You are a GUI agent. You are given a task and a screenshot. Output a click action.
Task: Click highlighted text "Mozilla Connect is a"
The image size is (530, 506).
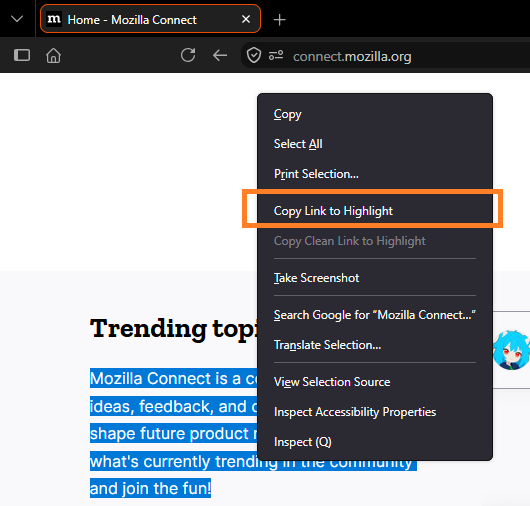click(x=166, y=378)
